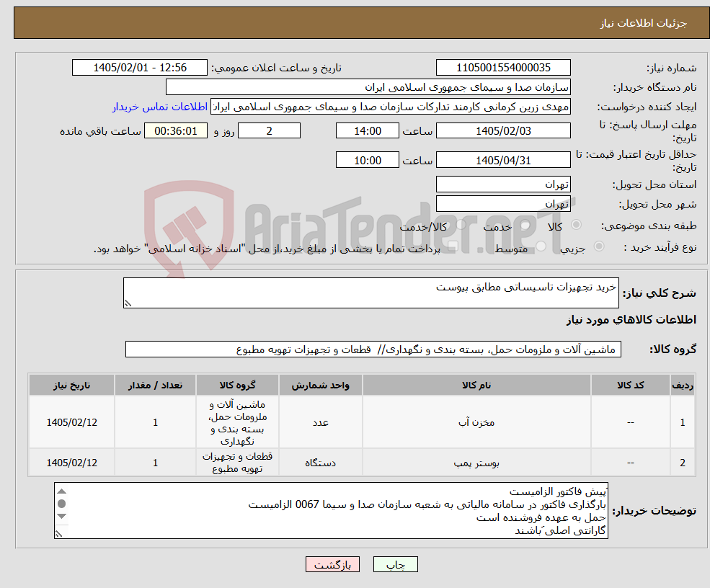Click column header نام کالا
The image size is (710, 588).
[x=476, y=386]
